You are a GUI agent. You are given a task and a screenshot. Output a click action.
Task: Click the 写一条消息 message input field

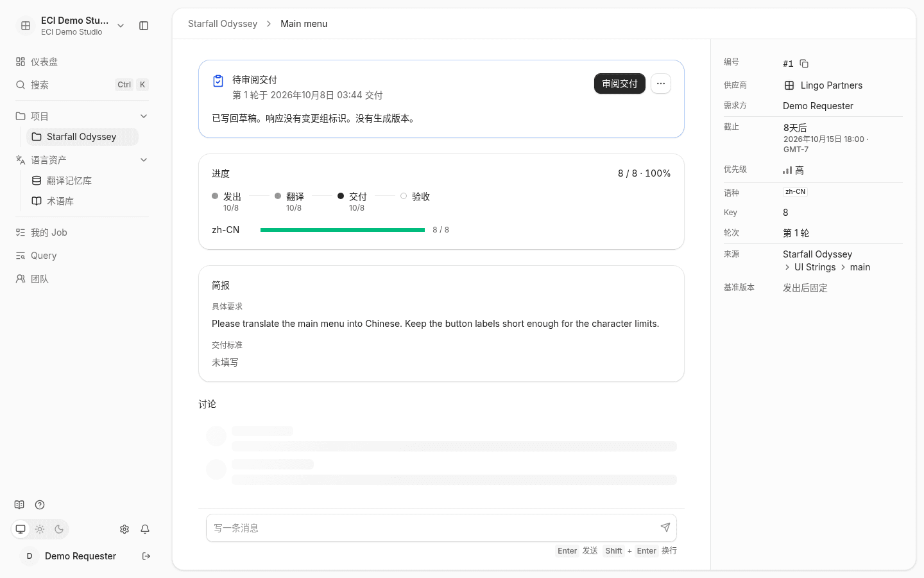click(441, 528)
